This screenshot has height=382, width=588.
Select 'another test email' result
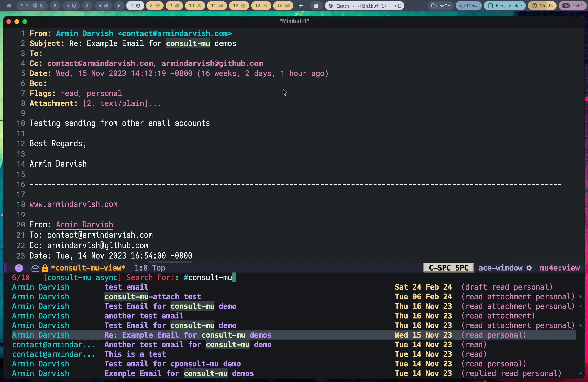[294, 316]
